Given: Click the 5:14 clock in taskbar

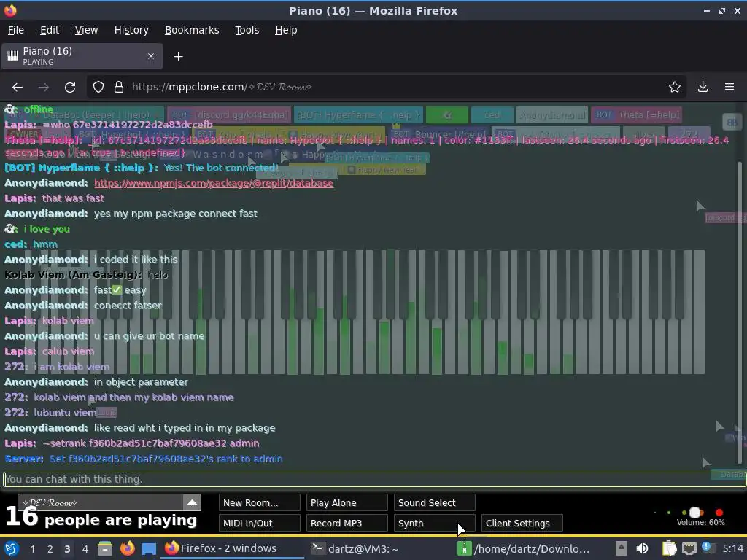Looking at the screenshot, I should coord(732,548).
